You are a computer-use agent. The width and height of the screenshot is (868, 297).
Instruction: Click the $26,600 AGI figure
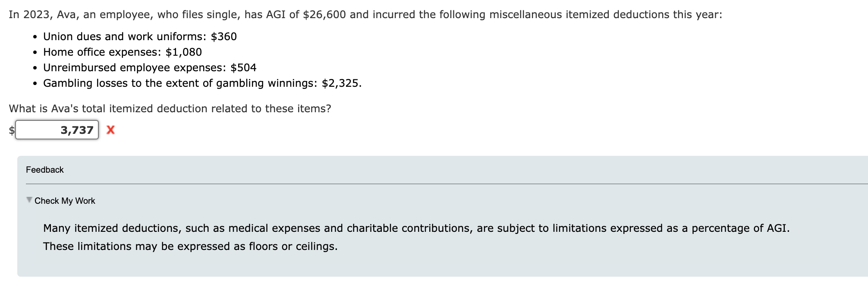pyautogui.click(x=324, y=15)
